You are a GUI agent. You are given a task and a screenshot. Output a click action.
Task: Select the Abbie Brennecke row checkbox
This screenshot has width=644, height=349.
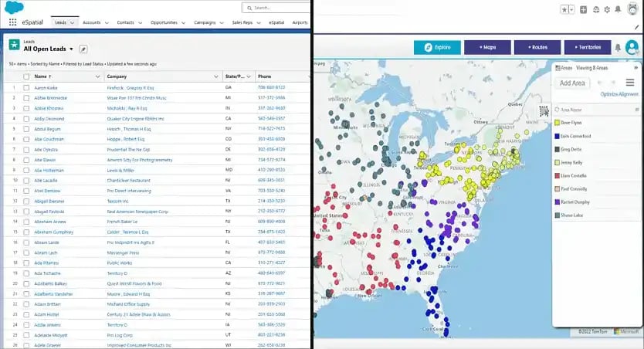pos(26,98)
